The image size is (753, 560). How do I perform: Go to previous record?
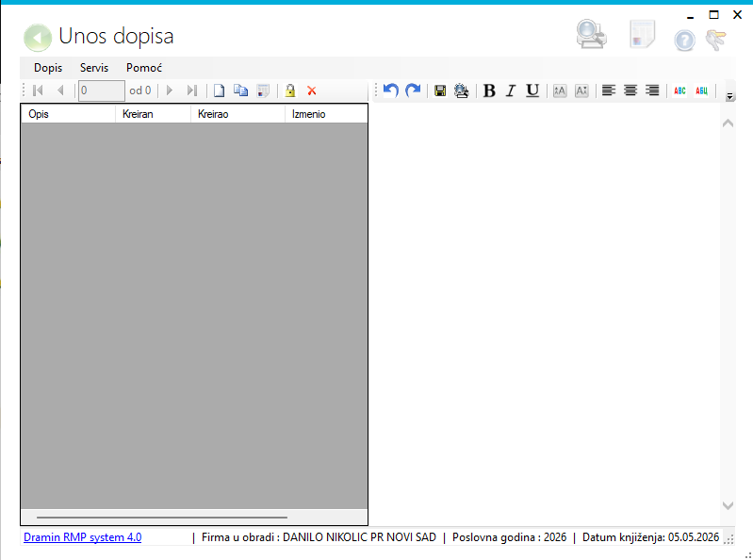pos(60,91)
